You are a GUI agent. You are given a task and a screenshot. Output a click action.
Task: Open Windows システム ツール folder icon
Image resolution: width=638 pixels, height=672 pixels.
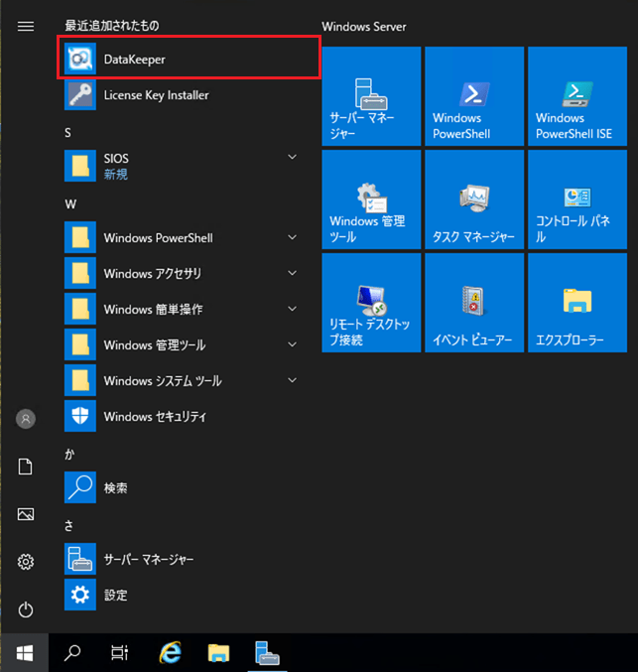click(80, 380)
